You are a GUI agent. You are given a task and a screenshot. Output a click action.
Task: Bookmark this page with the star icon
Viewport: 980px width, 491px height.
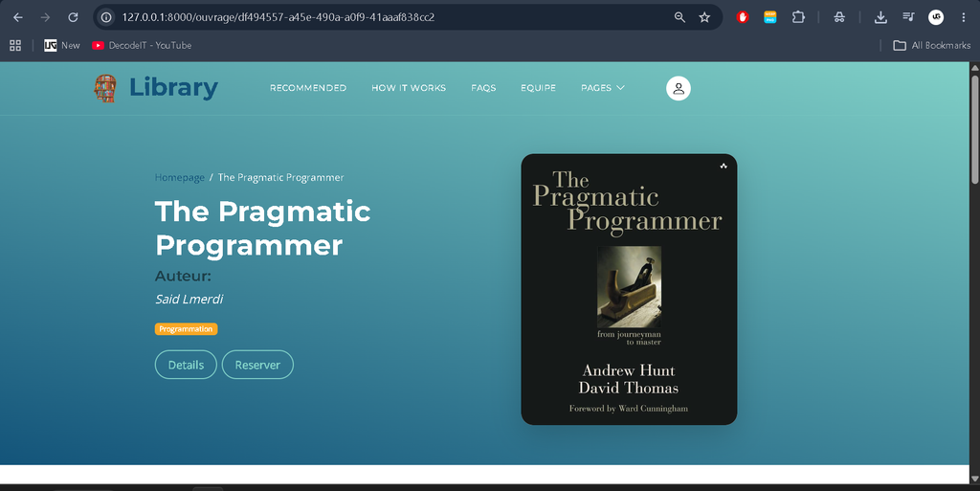pos(704,17)
